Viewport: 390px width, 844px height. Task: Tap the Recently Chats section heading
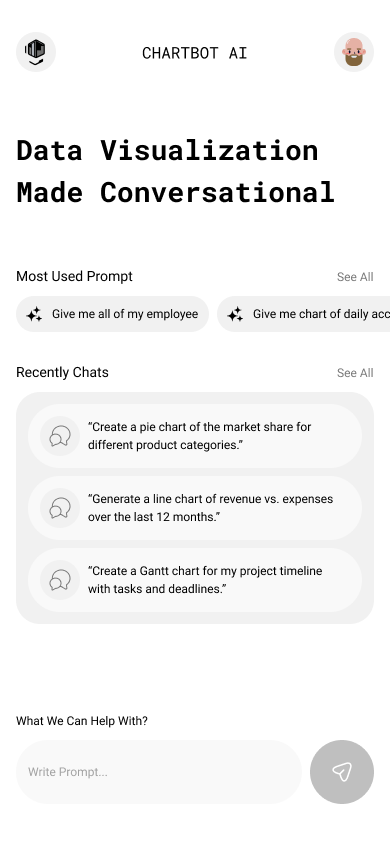point(62,372)
